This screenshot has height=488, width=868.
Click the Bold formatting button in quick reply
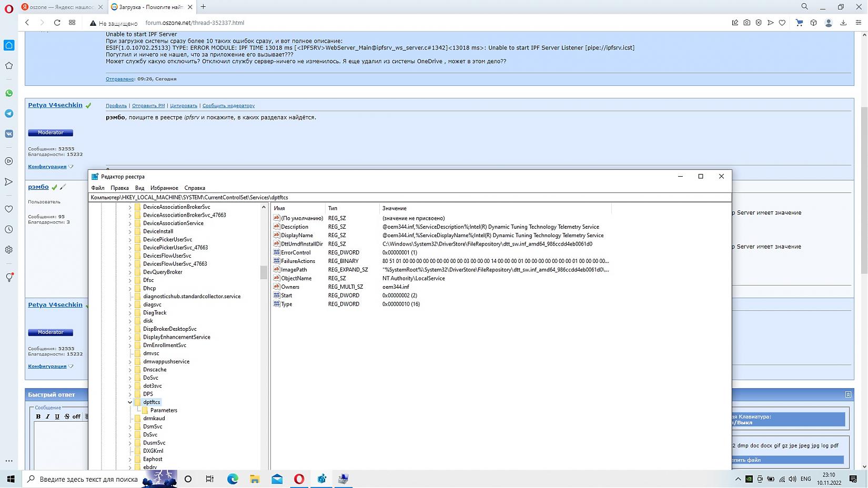(x=38, y=416)
